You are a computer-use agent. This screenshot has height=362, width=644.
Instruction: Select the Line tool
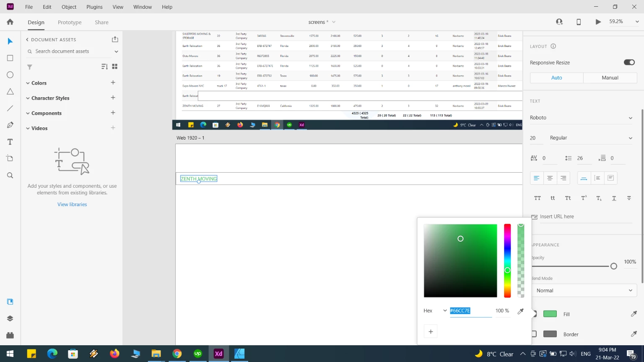[10, 109]
